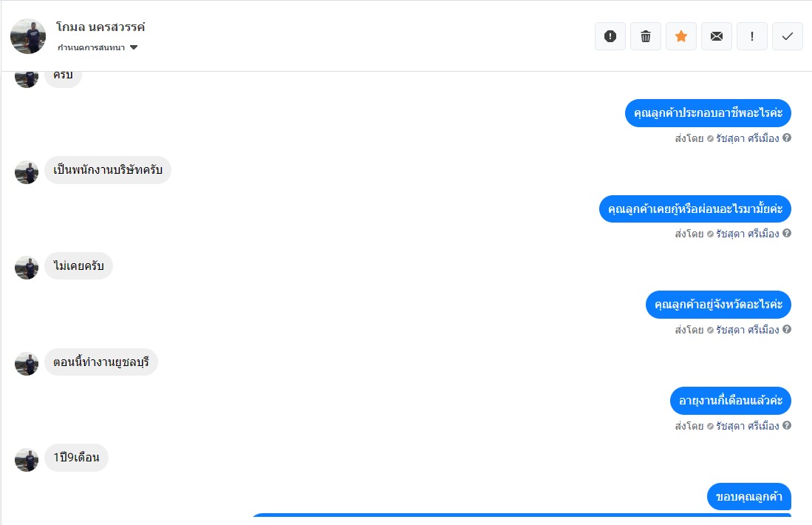Screen dimensions: 812x525
Task: Click avatar beside เป็นพนักงานบริษัทครับ message
Action: click(x=27, y=172)
